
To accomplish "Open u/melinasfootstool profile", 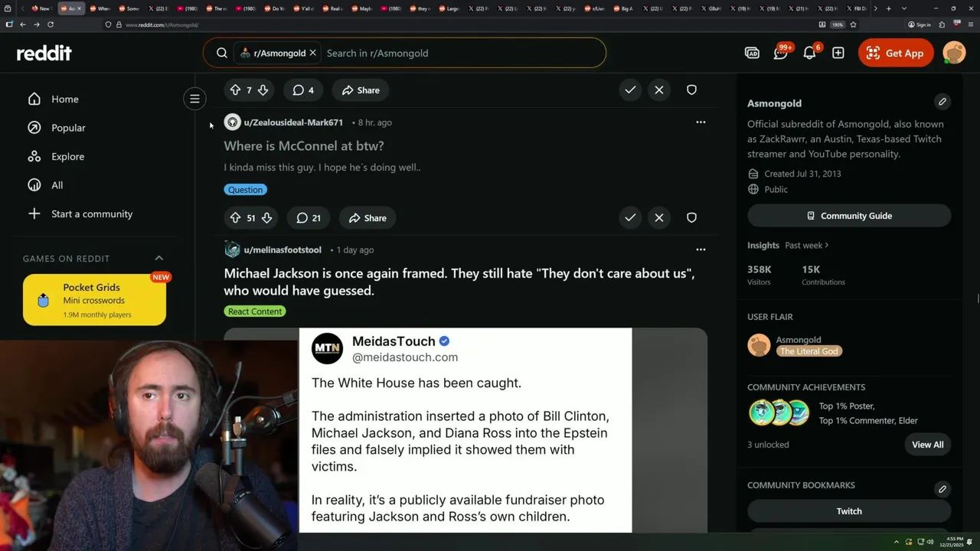I will coord(283,250).
